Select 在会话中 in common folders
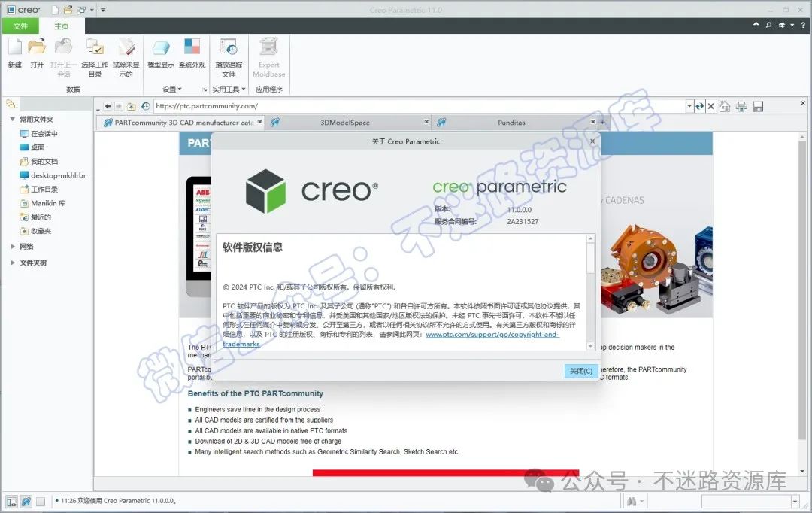 [39, 134]
